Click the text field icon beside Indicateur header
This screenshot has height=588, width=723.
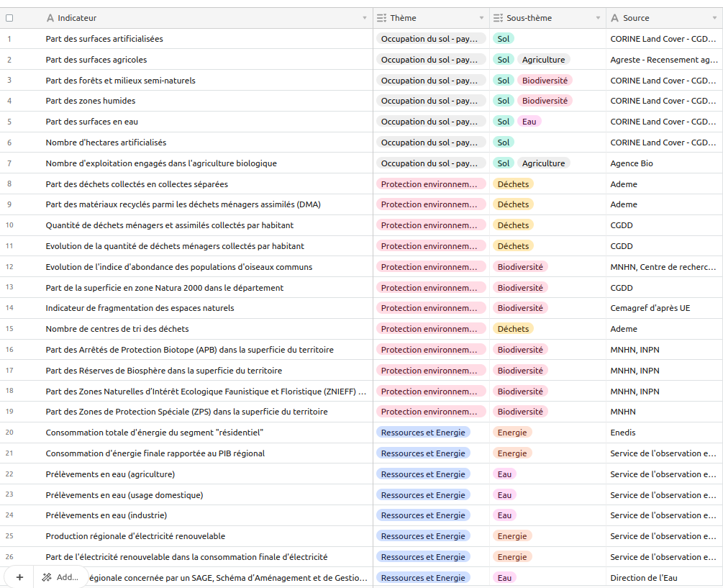50,18
